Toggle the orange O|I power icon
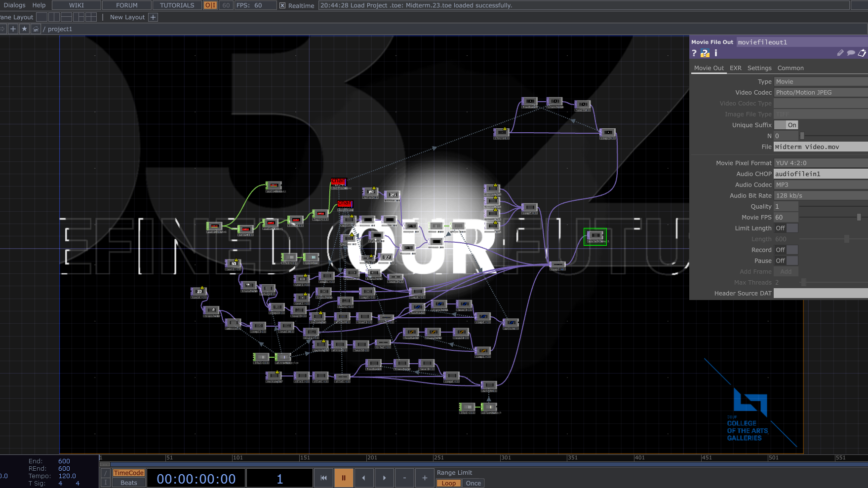 pyautogui.click(x=210, y=5)
